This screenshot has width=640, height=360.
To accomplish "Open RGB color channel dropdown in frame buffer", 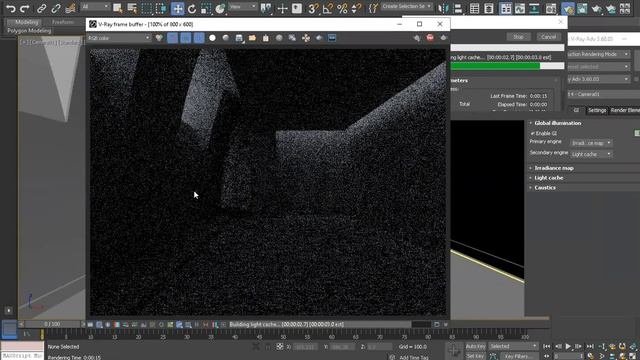I will (119, 38).
